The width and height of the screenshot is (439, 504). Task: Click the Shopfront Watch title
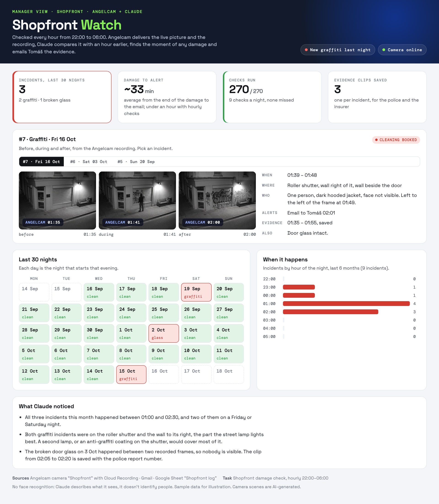coord(67,25)
